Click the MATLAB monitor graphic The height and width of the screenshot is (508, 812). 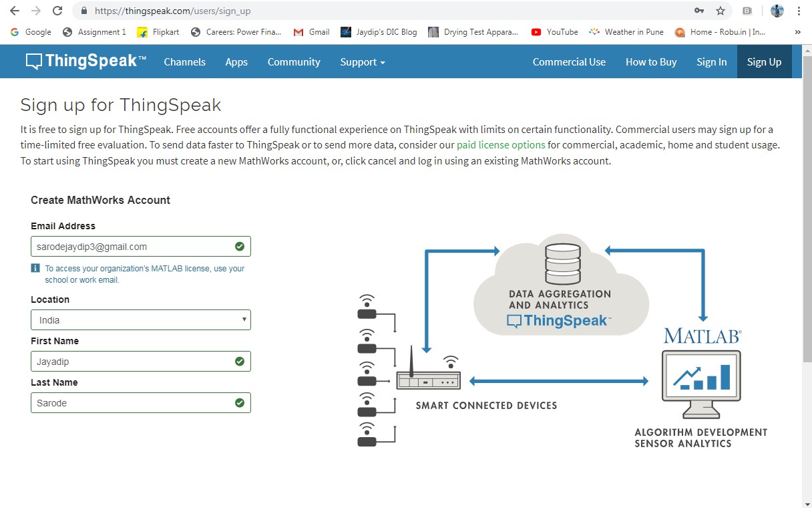[x=701, y=383]
